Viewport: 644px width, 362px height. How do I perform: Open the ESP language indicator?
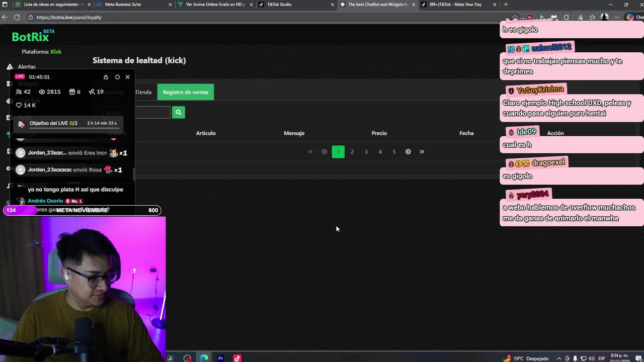(x=601, y=358)
